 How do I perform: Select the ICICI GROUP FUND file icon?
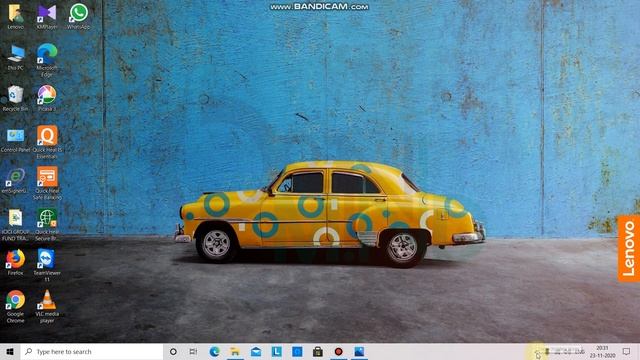tap(16, 224)
